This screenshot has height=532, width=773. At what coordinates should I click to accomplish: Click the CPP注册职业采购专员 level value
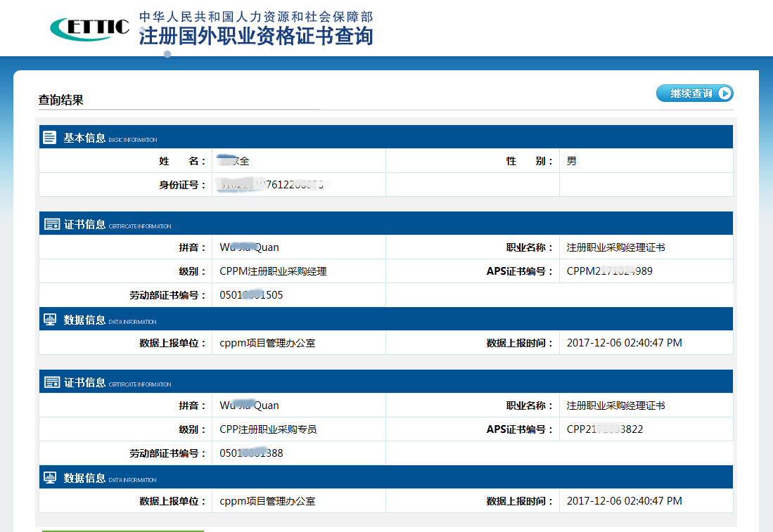268,429
